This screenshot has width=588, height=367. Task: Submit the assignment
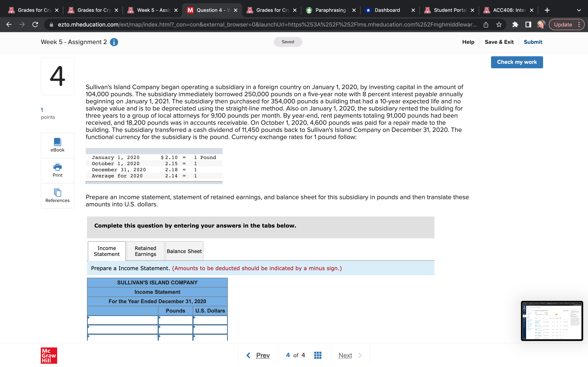pyautogui.click(x=533, y=42)
